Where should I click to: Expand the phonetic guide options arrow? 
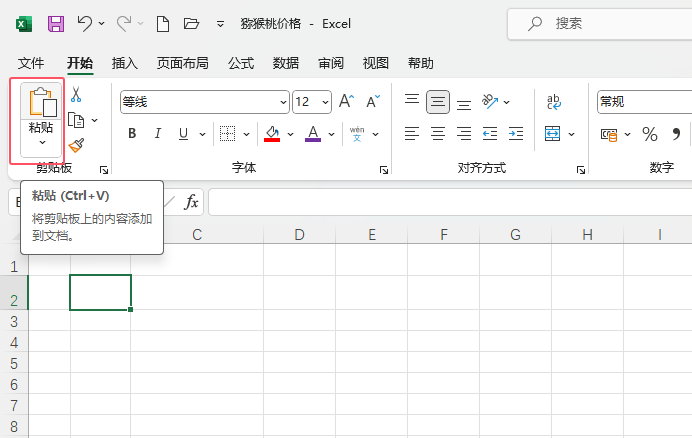376,134
